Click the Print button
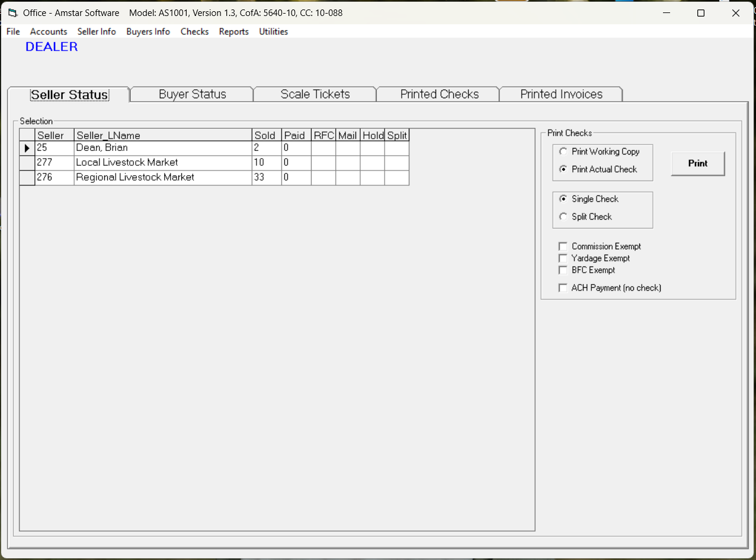The height and width of the screenshot is (560, 756). click(697, 163)
